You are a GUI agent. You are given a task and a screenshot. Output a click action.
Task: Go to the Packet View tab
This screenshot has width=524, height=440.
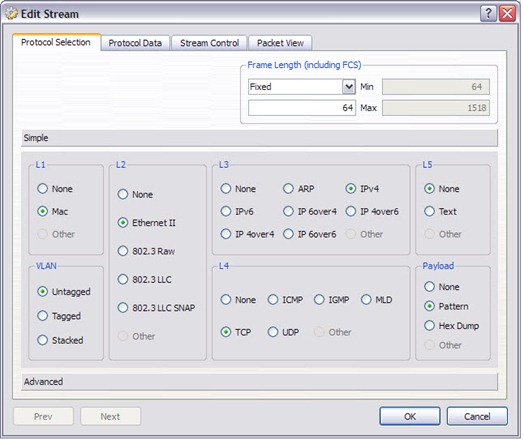point(280,43)
